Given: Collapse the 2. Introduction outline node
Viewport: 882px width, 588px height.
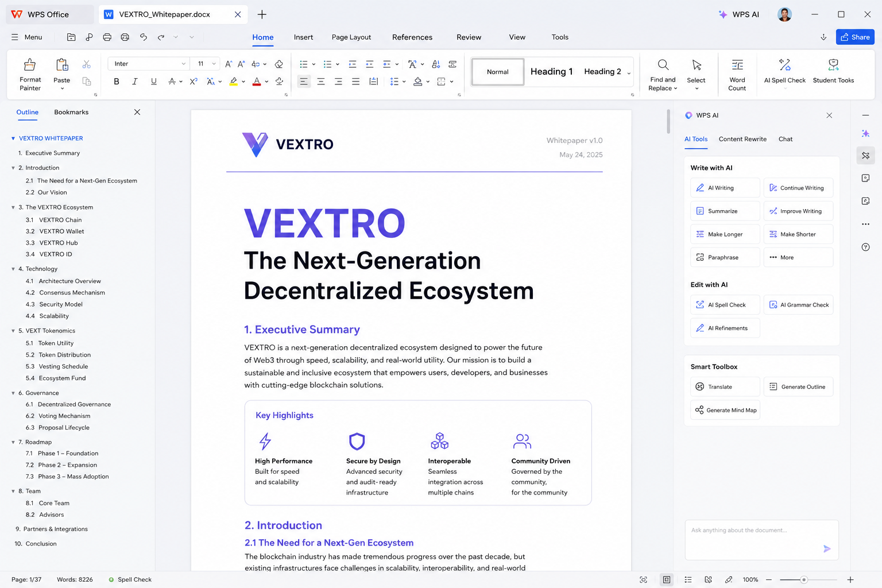Looking at the screenshot, I should (13, 168).
